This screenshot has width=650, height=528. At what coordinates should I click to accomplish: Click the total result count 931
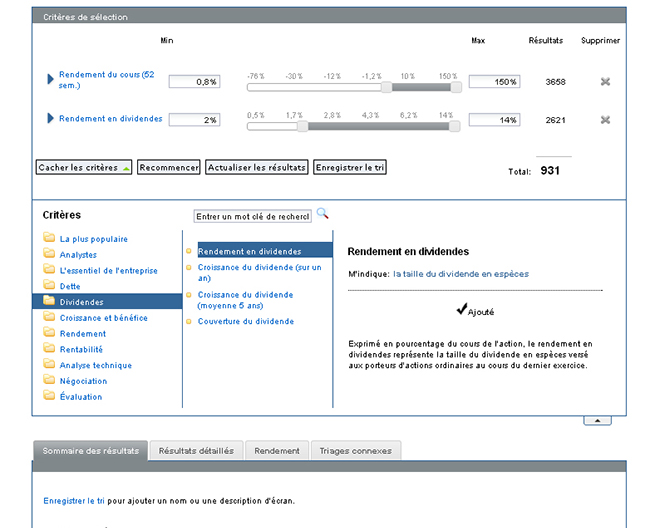[550, 171]
